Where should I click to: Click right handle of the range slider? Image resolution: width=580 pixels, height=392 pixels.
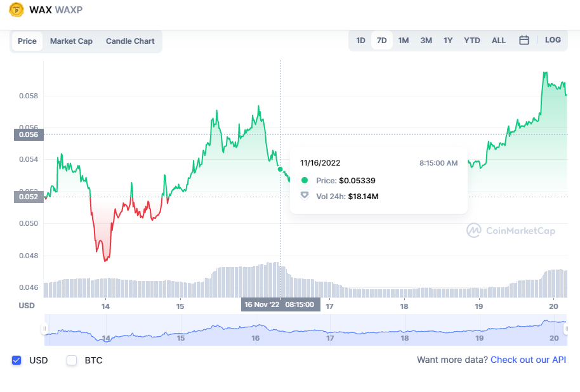click(565, 329)
